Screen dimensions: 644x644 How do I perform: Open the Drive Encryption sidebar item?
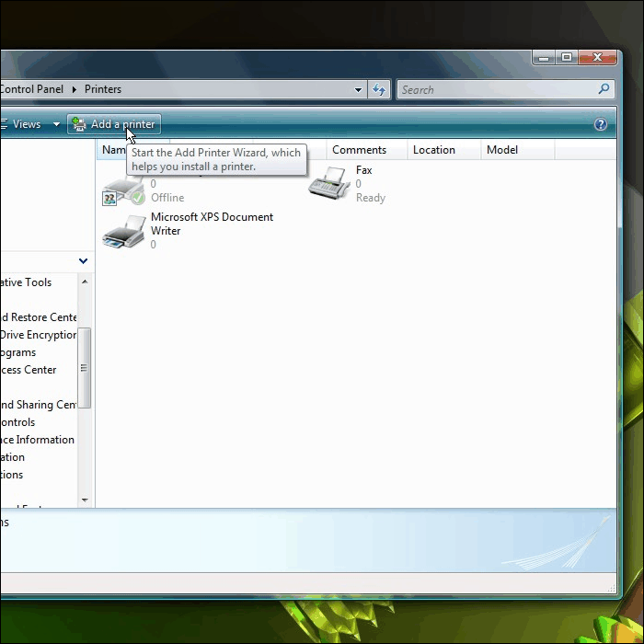39,335
